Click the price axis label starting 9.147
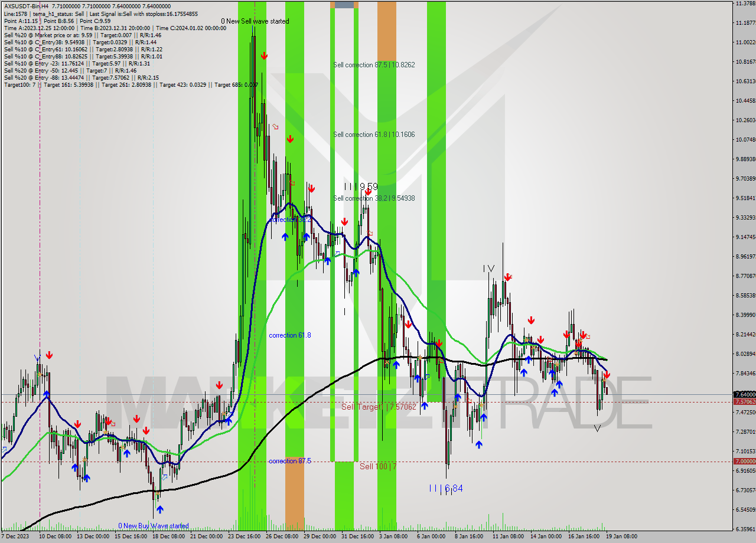 [x=745, y=237]
